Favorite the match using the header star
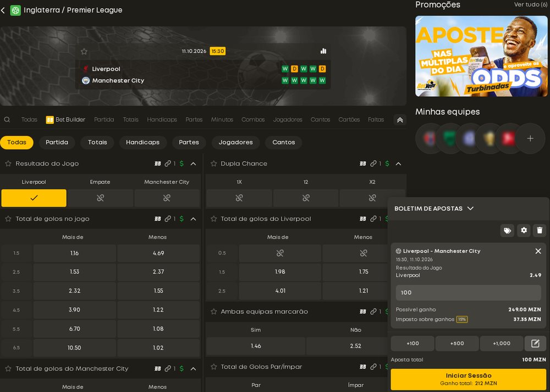 [x=84, y=52]
